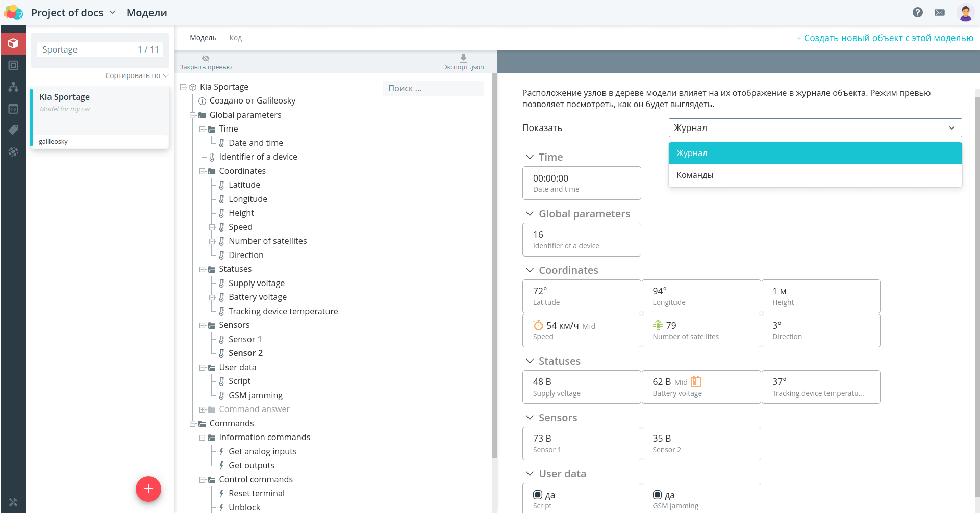Open the hierarchy tree sidebar icon
The height and width of the screenshot is (513, 980).
(13, 87)
